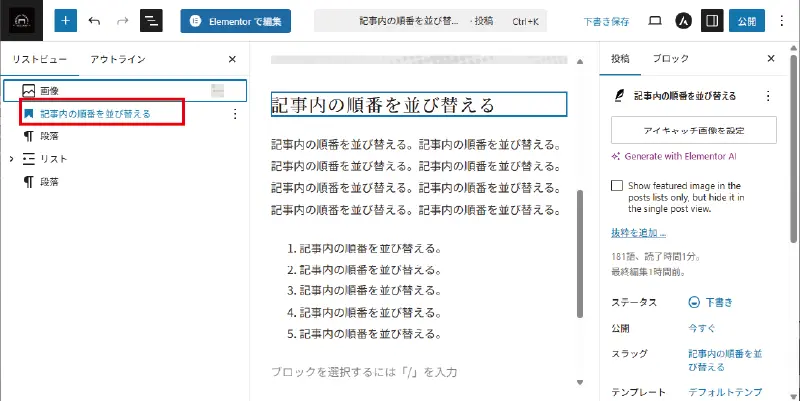The image size is (800, 401).
Task: Click the last paragraph pilcrow icon
Action: coord(29,182)
